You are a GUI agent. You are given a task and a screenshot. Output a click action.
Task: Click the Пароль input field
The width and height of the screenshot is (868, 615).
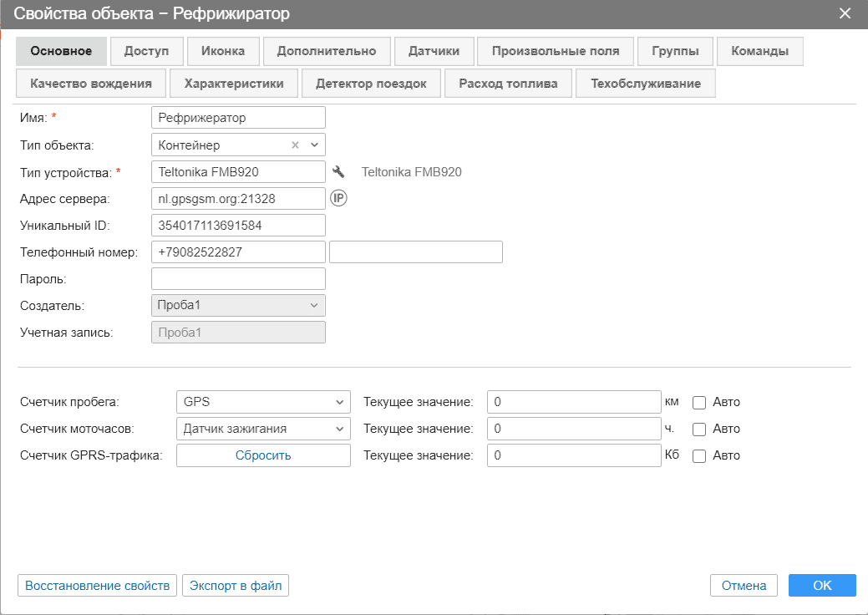tap(239, 278)
